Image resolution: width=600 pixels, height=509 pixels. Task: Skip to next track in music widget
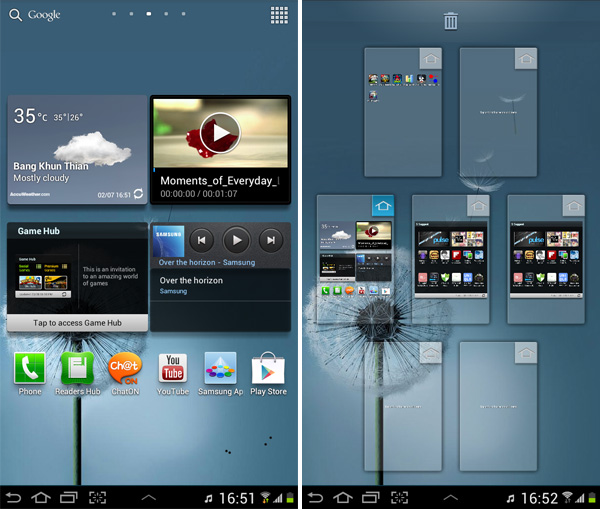point(269,240)
